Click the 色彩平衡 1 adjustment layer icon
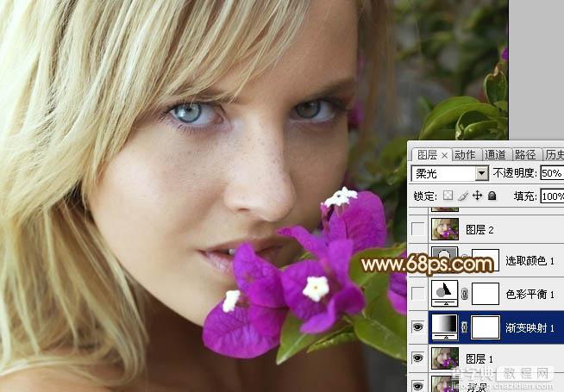564x392 pixels. tap(445, 294)
